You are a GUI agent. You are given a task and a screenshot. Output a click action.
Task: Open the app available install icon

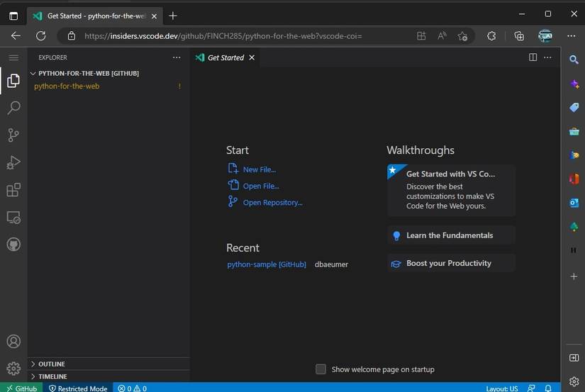click(421, 36)
